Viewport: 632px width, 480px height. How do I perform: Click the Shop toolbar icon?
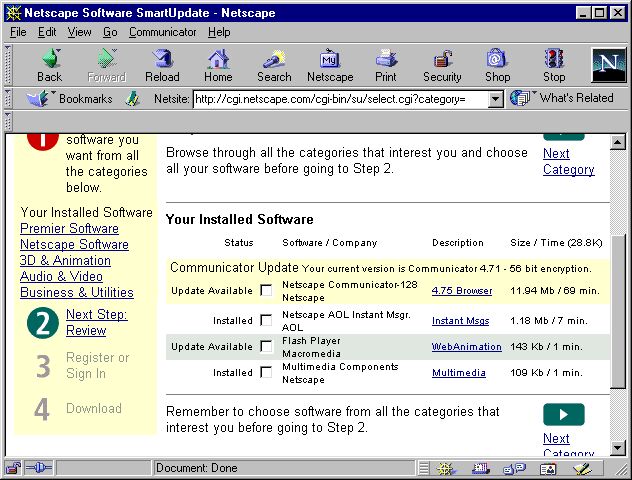coord(497,65)
